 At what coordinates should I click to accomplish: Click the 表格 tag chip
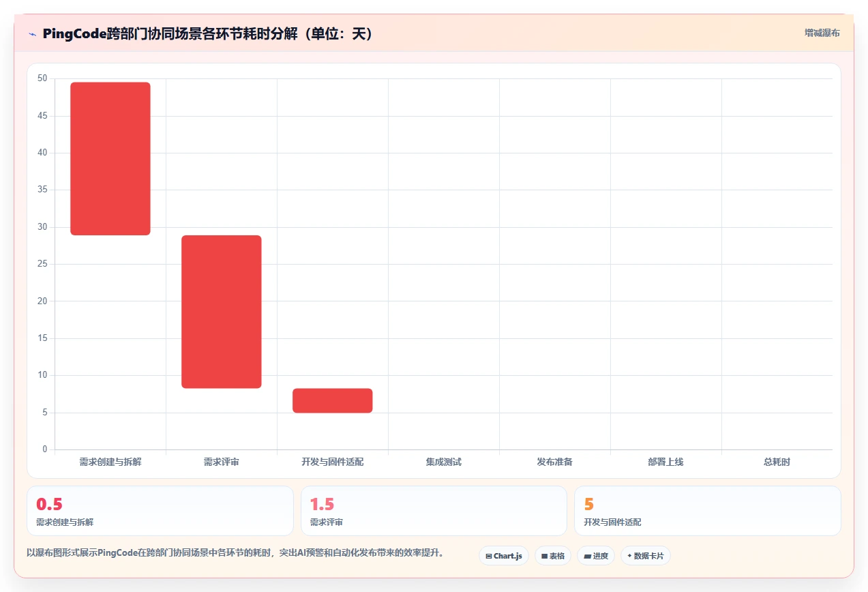[x=553, y=556]
